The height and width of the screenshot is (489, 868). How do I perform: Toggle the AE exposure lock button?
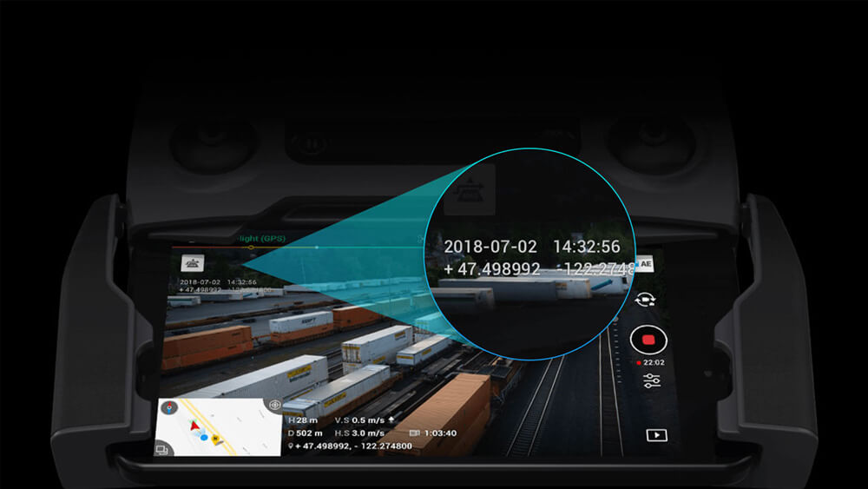click(x=645, y=264)
